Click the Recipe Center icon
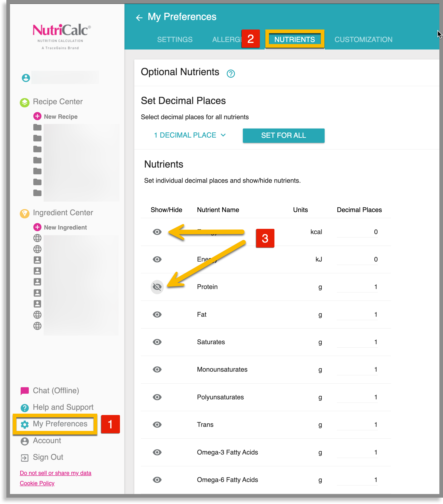This screenshot has width=443, height=504. (x=25, y=102)
